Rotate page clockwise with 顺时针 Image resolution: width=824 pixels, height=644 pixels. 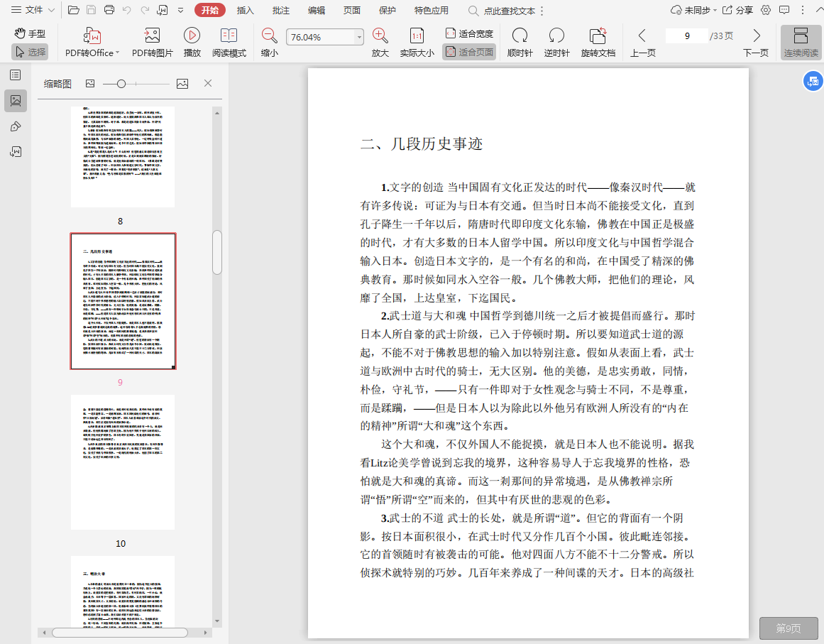click(520, 36)
